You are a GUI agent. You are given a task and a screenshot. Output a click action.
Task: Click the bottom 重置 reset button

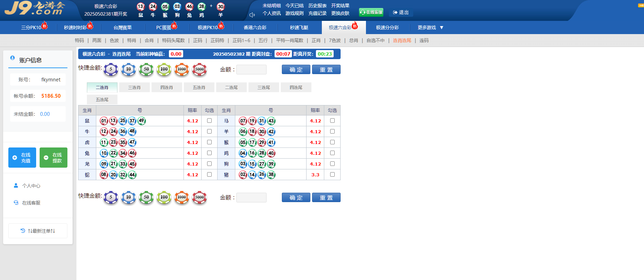coord(326,198)
